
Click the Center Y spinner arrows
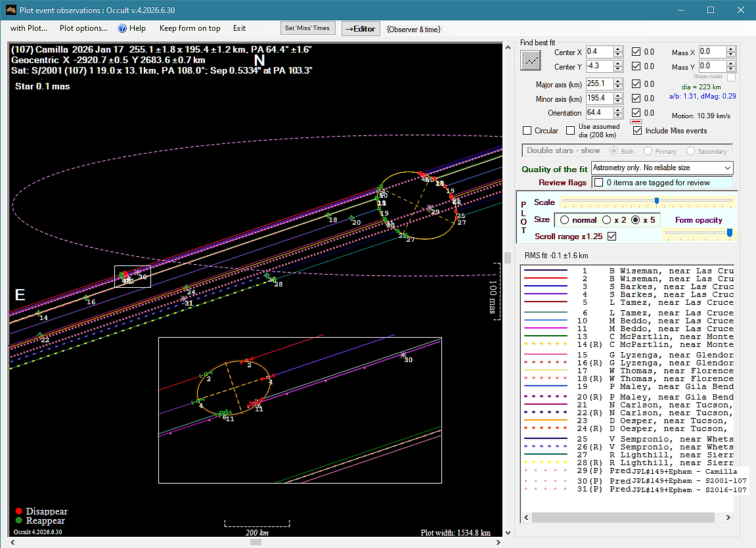click(x=618, y=66)
